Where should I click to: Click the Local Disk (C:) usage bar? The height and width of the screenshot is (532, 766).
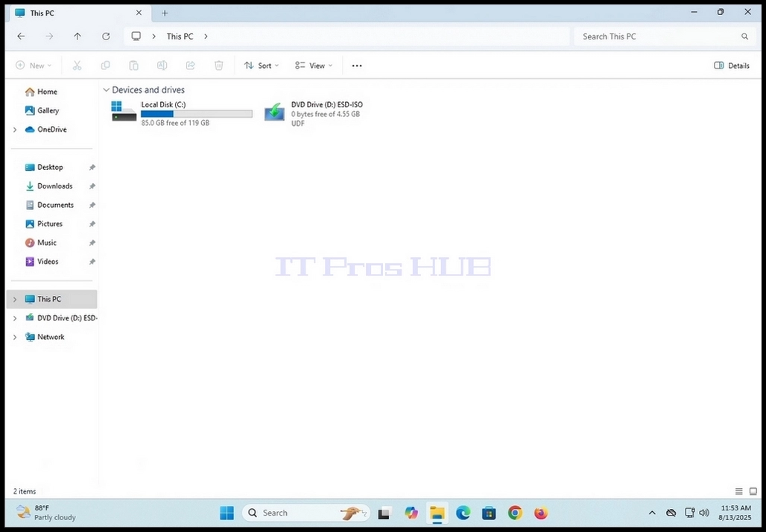coord(197,114)
